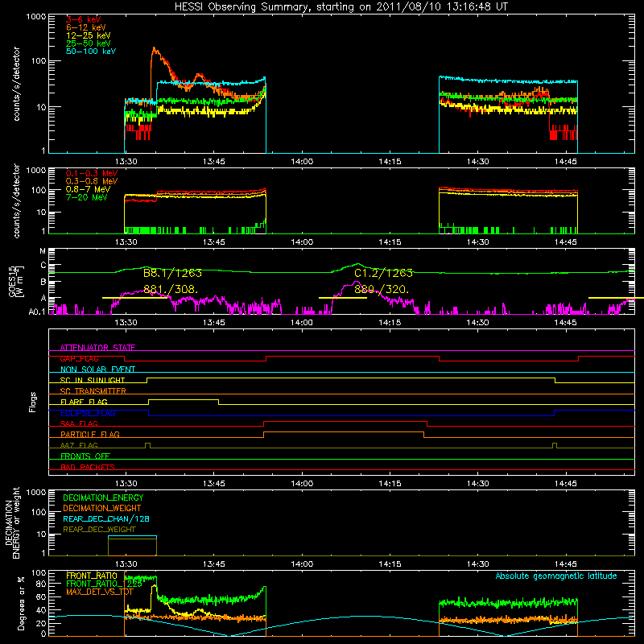Click the 14:00 tick under the flags panel
This screenshot has height=644, width=644.
click(x=302, y=484)
